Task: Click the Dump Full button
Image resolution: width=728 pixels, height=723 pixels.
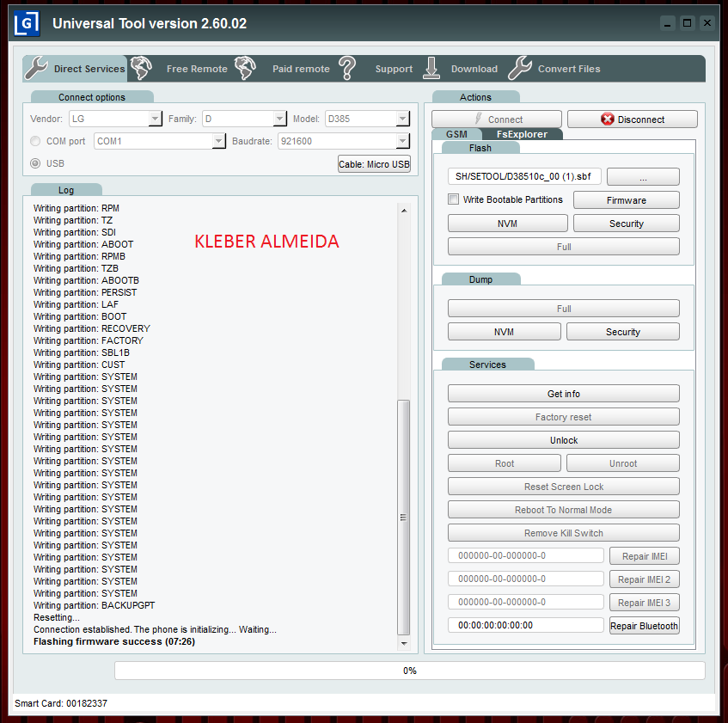Action: [x=564, y=309]
